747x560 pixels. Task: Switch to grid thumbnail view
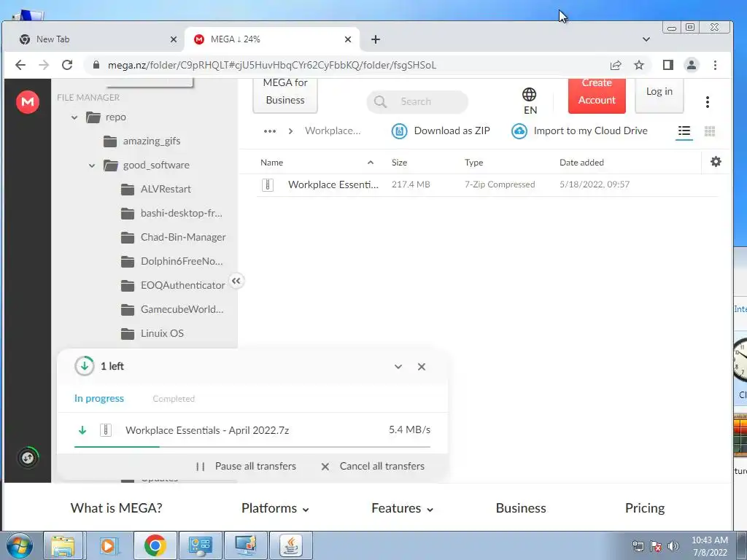pyautogui.click(x=709, y=131)
